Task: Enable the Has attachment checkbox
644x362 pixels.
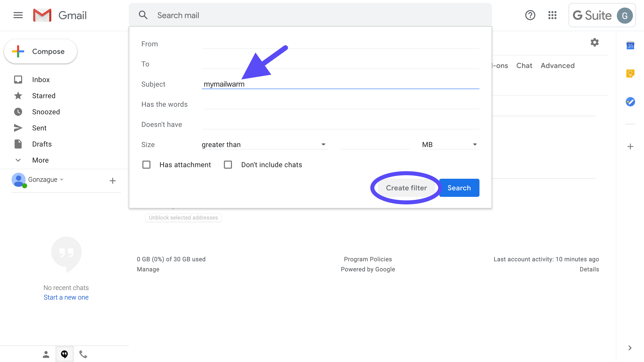Action: pyautogui.click(x=146, y=165)
